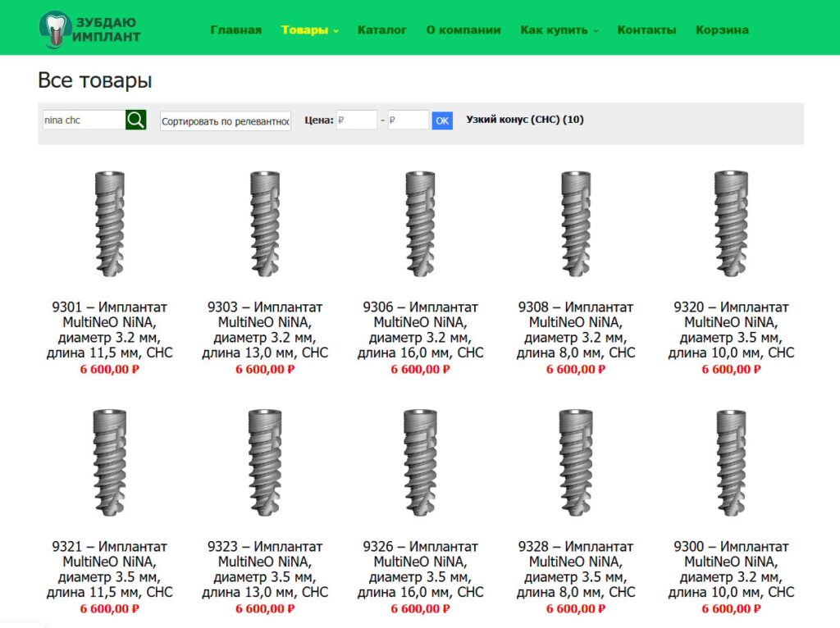
Task: Open product image of implant 9320
Action: coord(731,225)
